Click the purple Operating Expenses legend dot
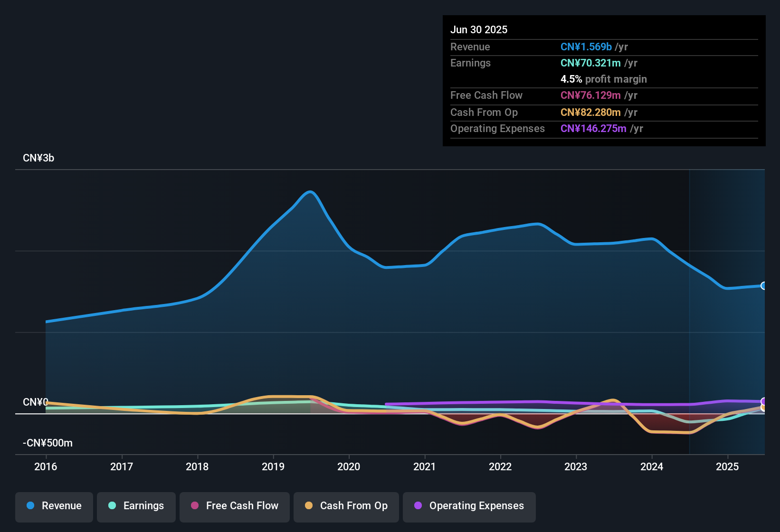Viewport: 780px width, 532px height. point(418,505)
